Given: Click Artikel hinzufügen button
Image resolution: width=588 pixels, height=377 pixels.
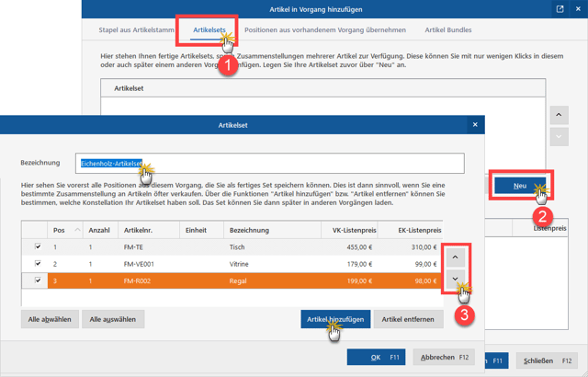Looking at the screenshot, I should point(335,319).
